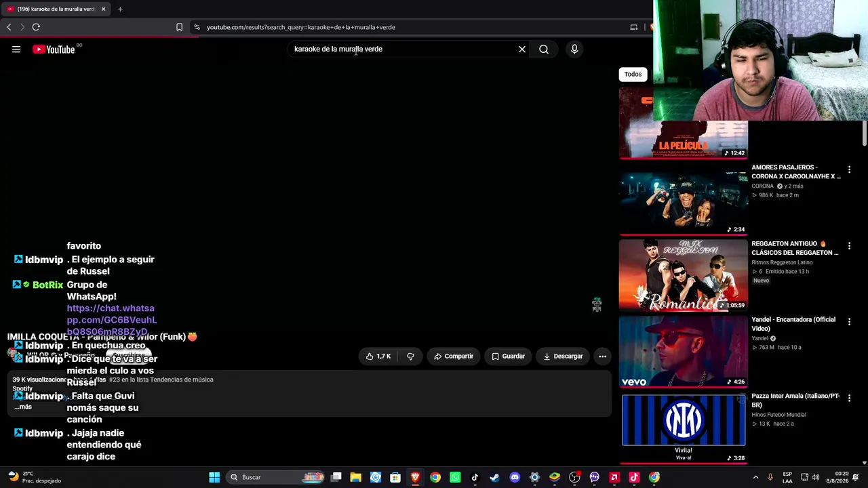Open the AMORES PASAJEROS - CORONA video title
The width and height of the screenshot is (868, 488).
click(796, 171)
